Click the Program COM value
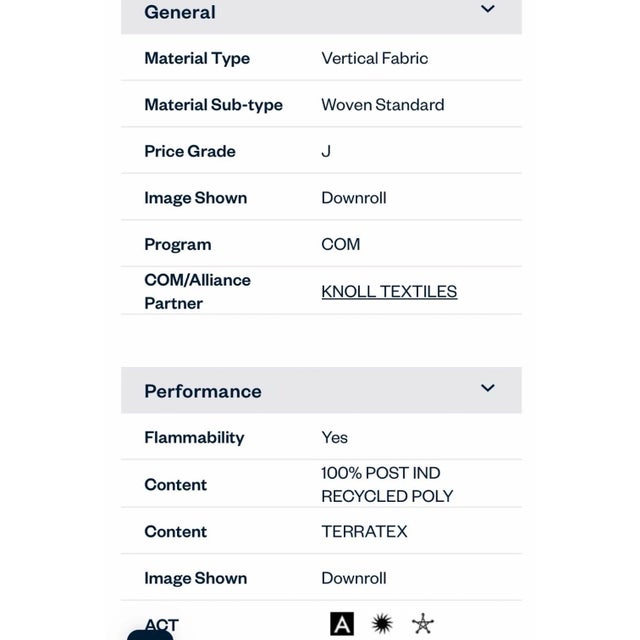The image size is (640, 640). tap(340, 244)
